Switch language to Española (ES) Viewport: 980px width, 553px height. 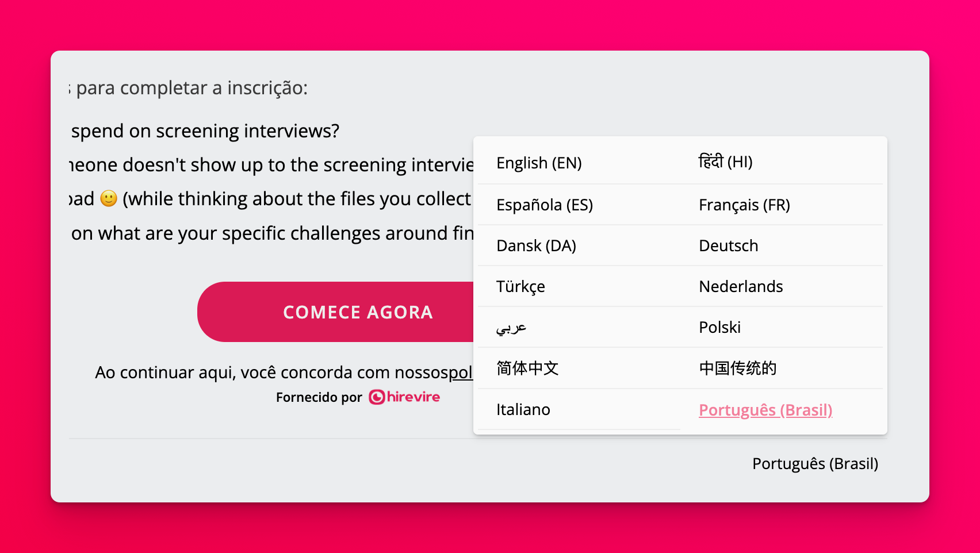pos(544,205)
